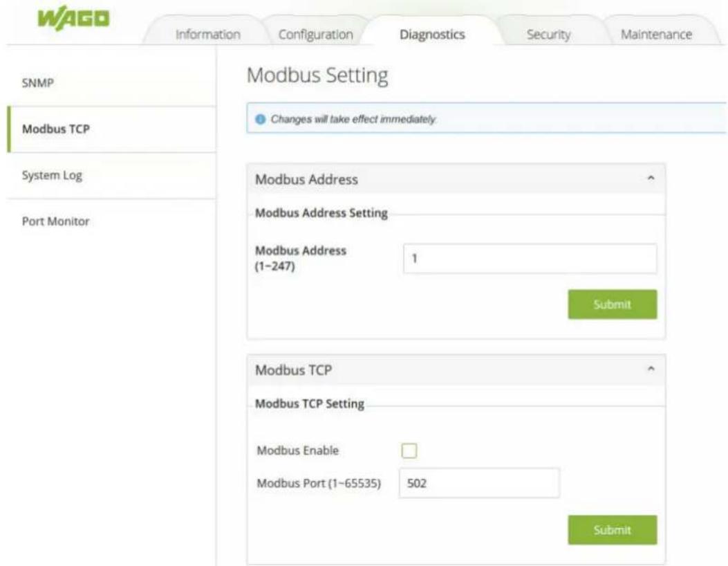Select Modbus TCP sidebar item
Viewport: 728px width, 566px height.
112,129
